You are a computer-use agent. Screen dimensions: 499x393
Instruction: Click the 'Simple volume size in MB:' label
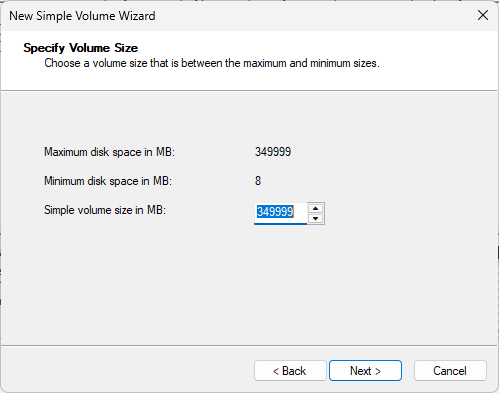(105, 210)
